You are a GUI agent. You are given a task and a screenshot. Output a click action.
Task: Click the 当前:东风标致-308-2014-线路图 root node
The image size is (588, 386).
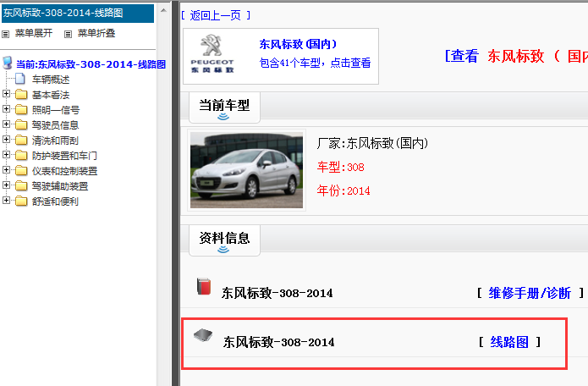(x=91, y=64)
